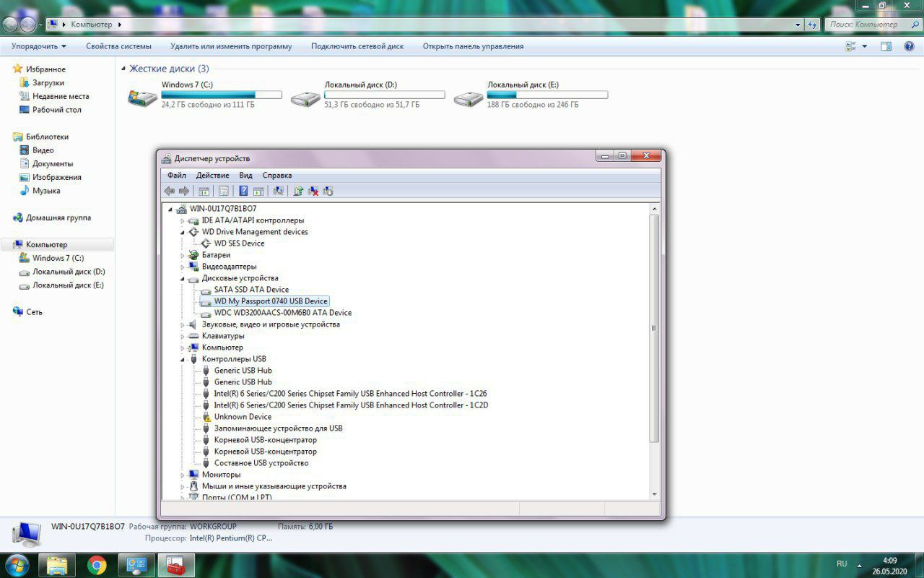Click the red toolbox taskbar icon
Image resolution: width=924 pixels, height=578 pixels.
pos(175,564)
